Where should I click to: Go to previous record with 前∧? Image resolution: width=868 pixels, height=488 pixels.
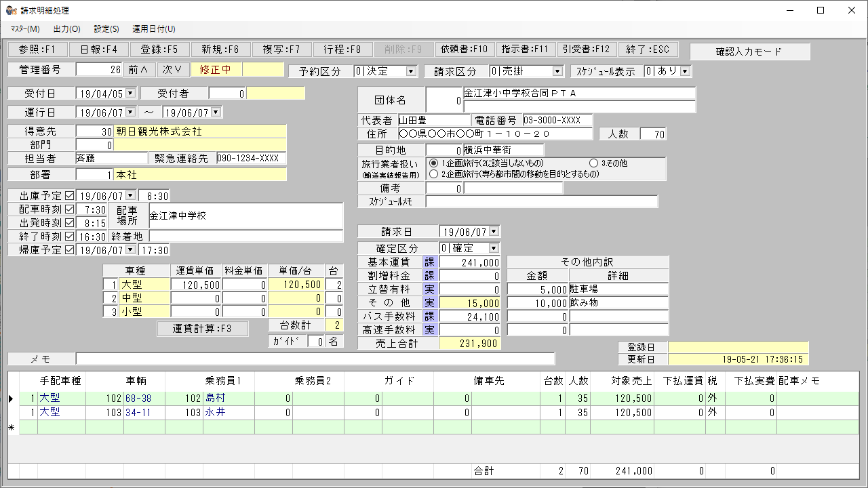click(x=139, y=69)
